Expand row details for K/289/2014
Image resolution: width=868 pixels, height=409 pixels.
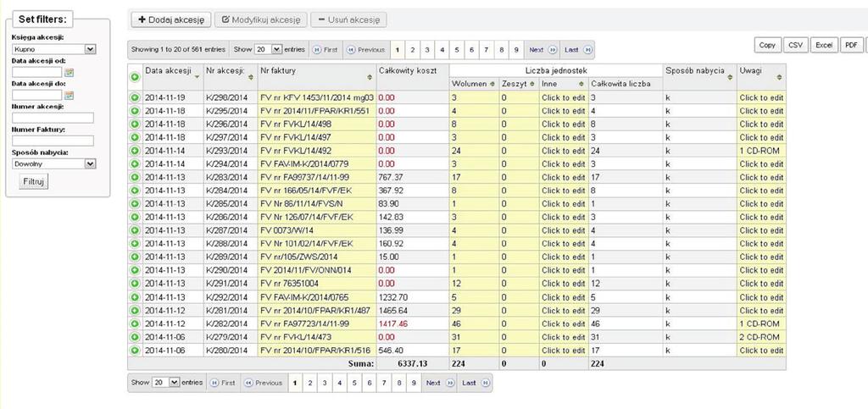coord(135,257)
